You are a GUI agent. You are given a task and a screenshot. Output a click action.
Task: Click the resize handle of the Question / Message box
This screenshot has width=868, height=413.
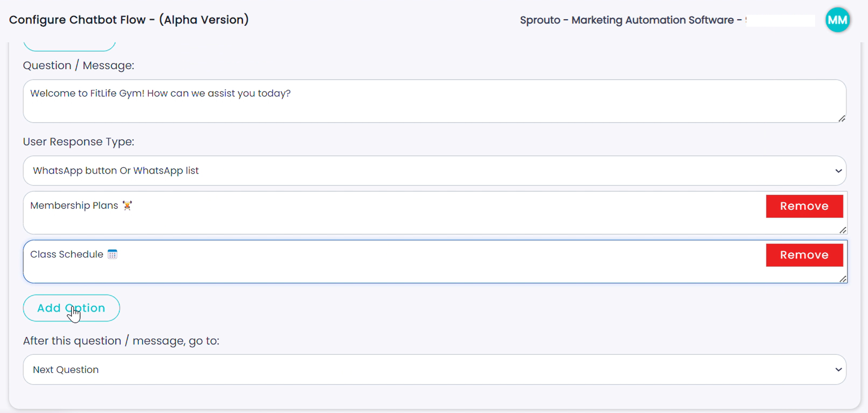point(842,119)
